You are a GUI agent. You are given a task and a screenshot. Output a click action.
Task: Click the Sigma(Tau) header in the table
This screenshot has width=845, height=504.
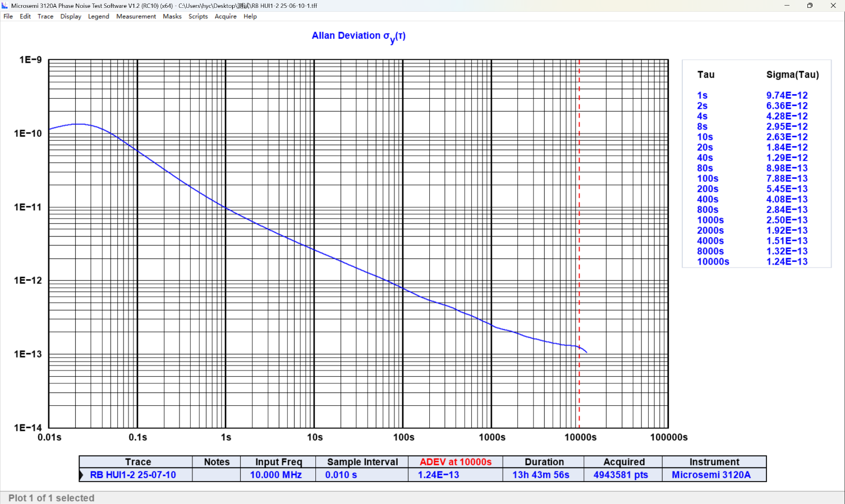coord(792,75)
